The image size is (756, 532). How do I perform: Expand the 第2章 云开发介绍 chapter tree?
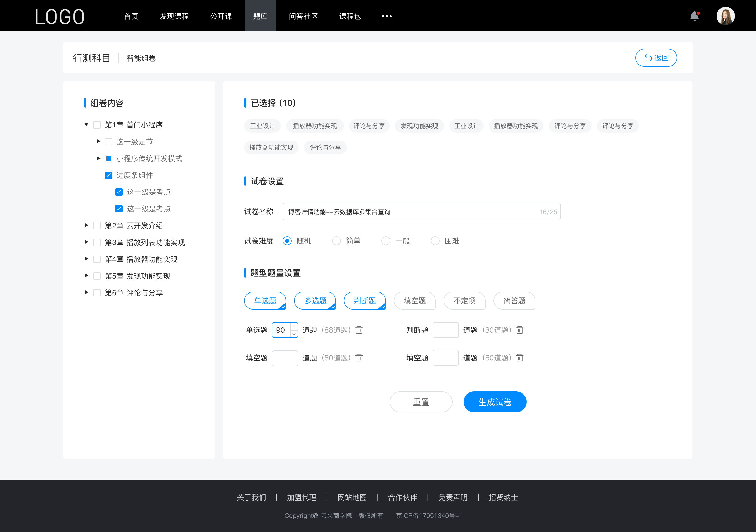click(88, 226)
